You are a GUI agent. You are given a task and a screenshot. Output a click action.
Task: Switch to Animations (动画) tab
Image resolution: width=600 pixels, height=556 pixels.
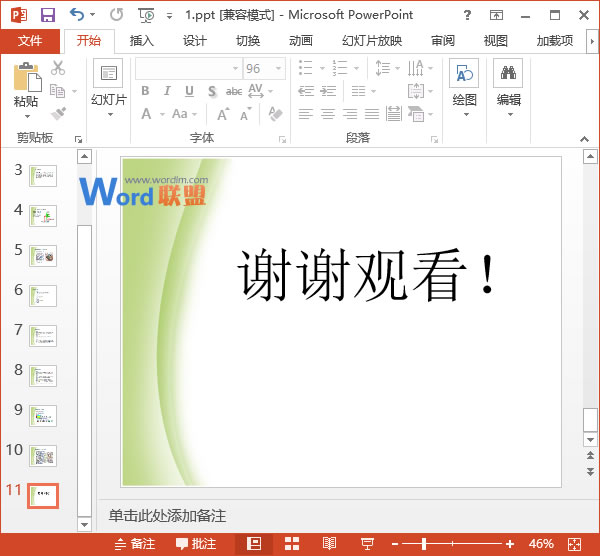click(301, 41)
